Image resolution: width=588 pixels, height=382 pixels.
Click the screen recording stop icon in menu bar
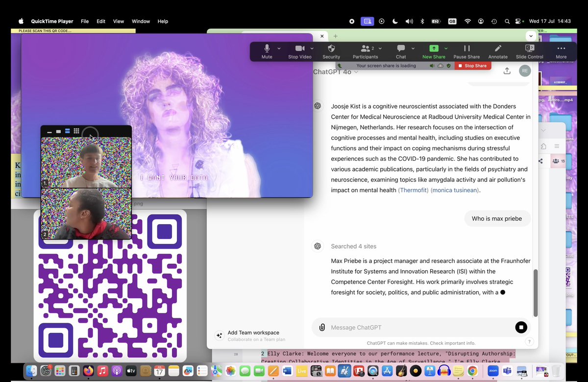click(x=352, y=21)
